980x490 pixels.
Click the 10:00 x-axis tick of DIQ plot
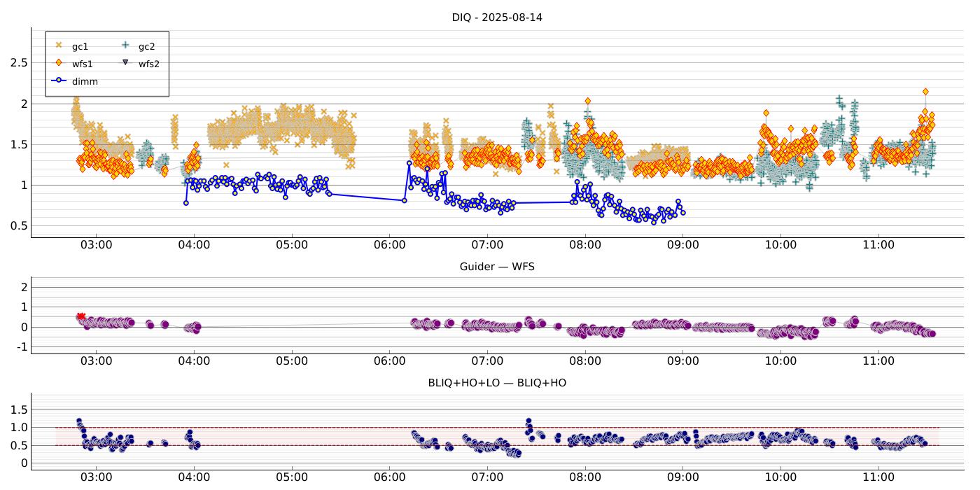(x=780, y=245)
